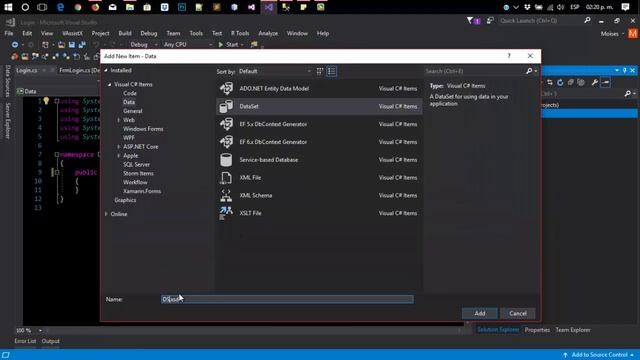Open Server Explorer side panel tab
Viewport: 640px width, 360px height.
coord(7,121)
